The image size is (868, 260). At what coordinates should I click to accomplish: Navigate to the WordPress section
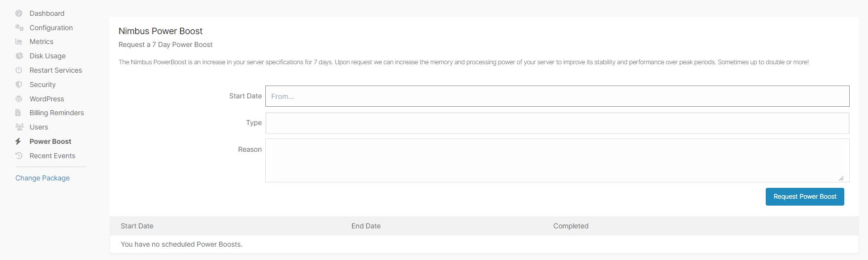point(47,99)
